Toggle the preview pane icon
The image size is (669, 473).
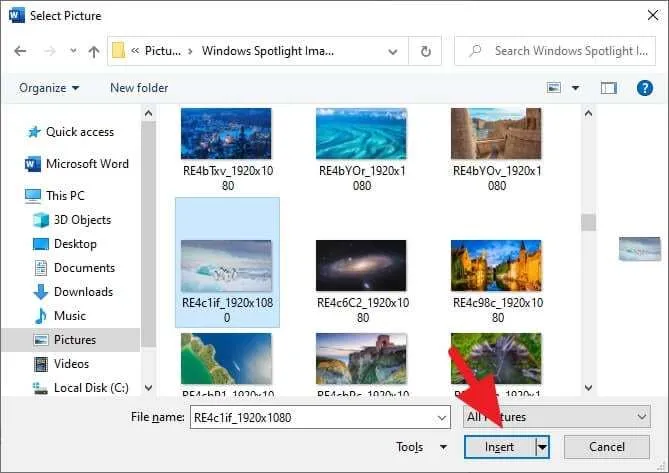click(x=609, y=88)
